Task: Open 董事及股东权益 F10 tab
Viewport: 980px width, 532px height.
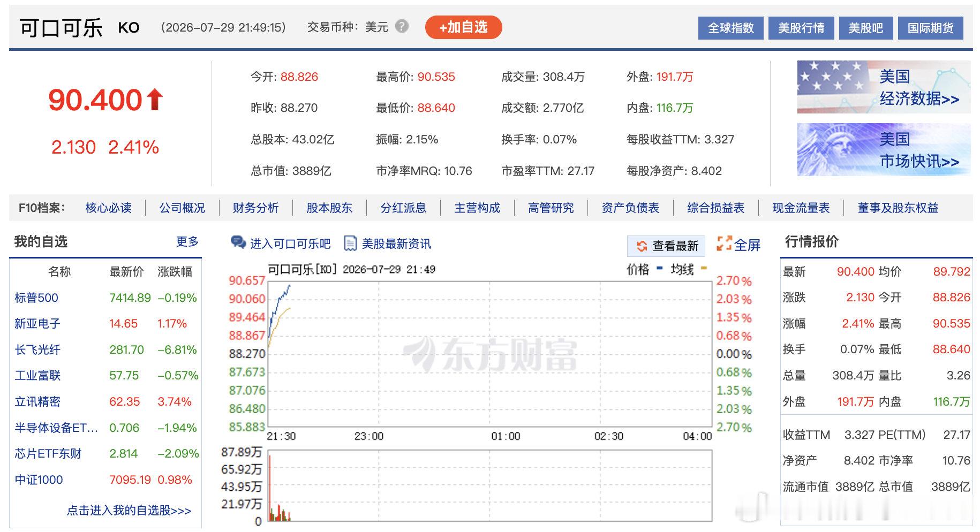Action: coord(898,208)
